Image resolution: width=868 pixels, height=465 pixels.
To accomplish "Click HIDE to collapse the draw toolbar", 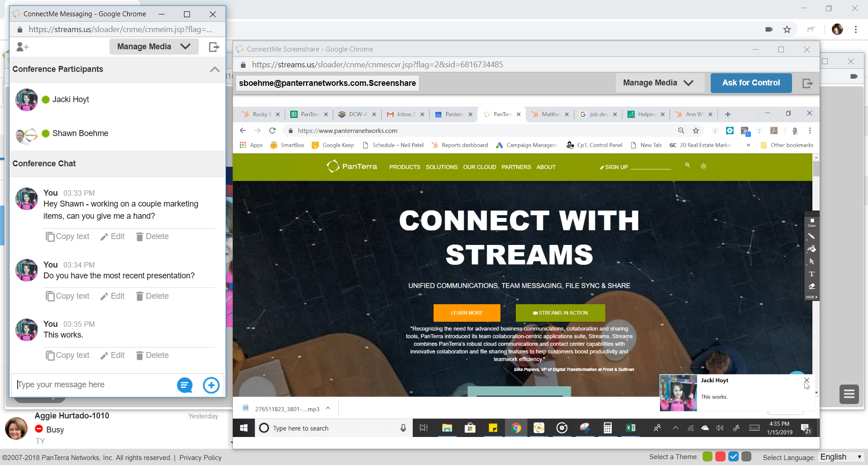I will click(x=811, y=297).
